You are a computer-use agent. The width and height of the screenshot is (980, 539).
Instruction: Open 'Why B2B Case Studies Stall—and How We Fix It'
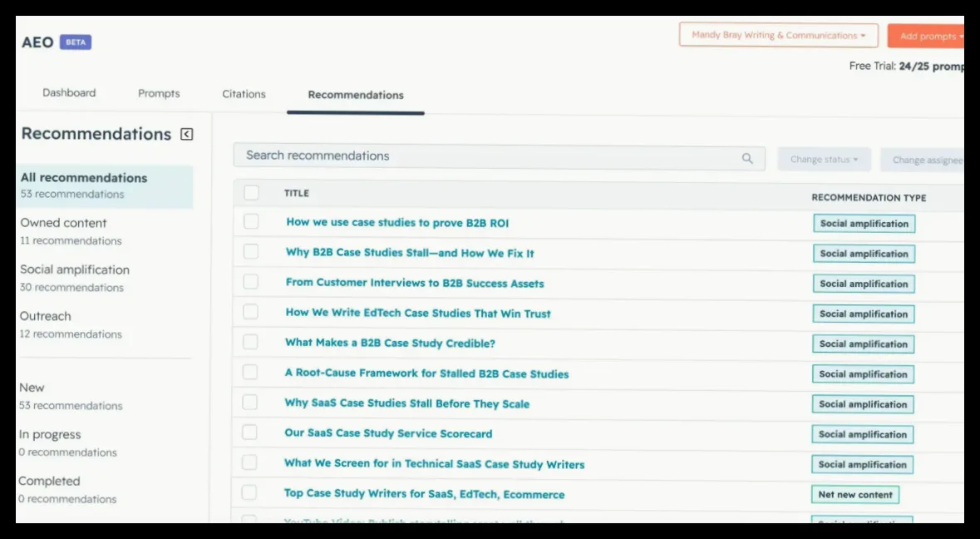pos(410,253)
